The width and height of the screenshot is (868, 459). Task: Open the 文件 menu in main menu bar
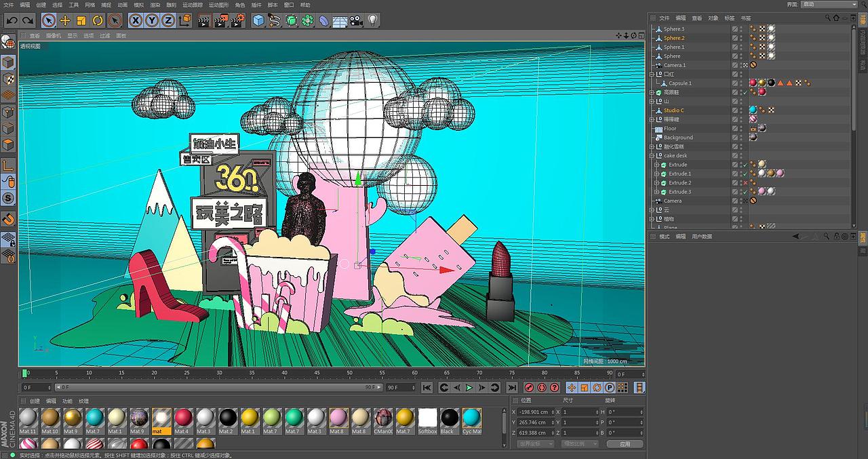8,5
